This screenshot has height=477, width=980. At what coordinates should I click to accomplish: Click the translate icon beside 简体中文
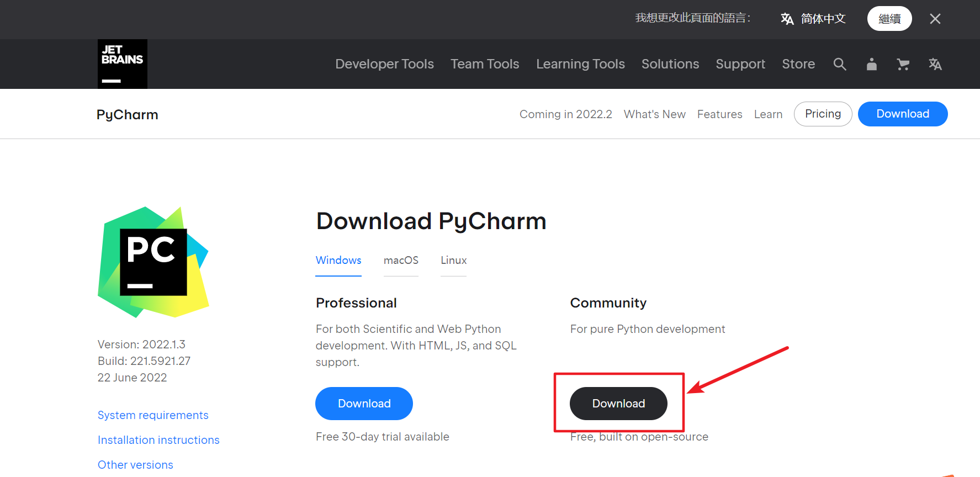pyautogui.click(x=787, y=19)
